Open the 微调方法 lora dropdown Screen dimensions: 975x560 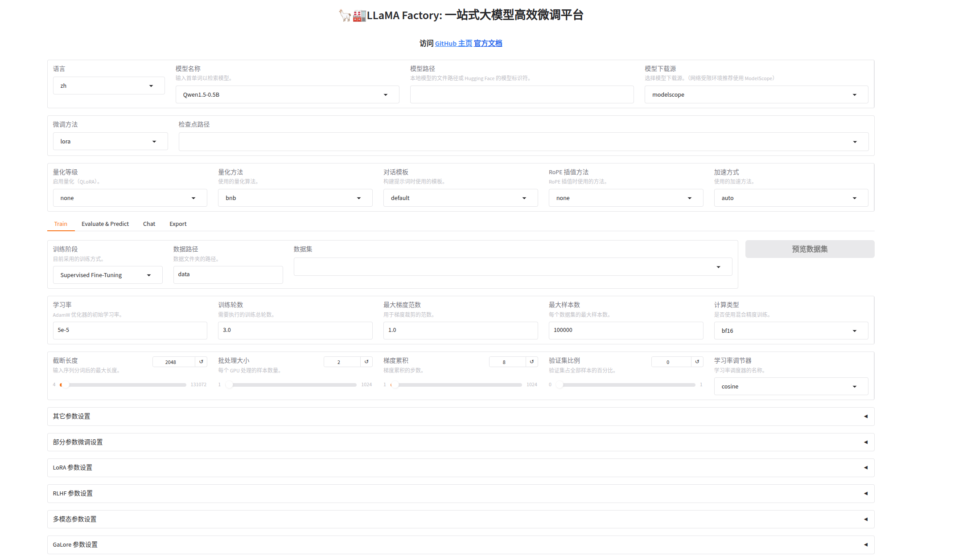point(110,142)
